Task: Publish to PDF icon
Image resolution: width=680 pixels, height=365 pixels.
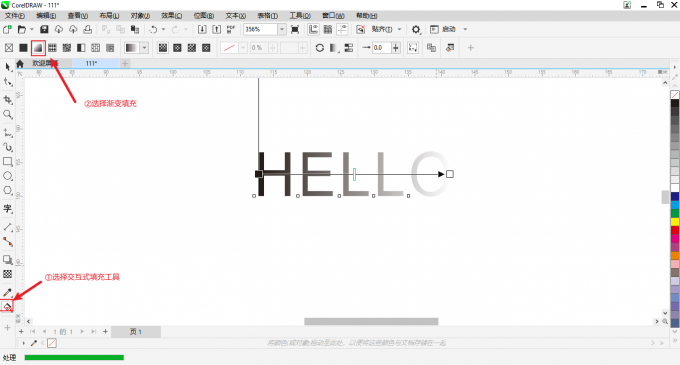Action: pyautogui.click(x=231, y=29)
